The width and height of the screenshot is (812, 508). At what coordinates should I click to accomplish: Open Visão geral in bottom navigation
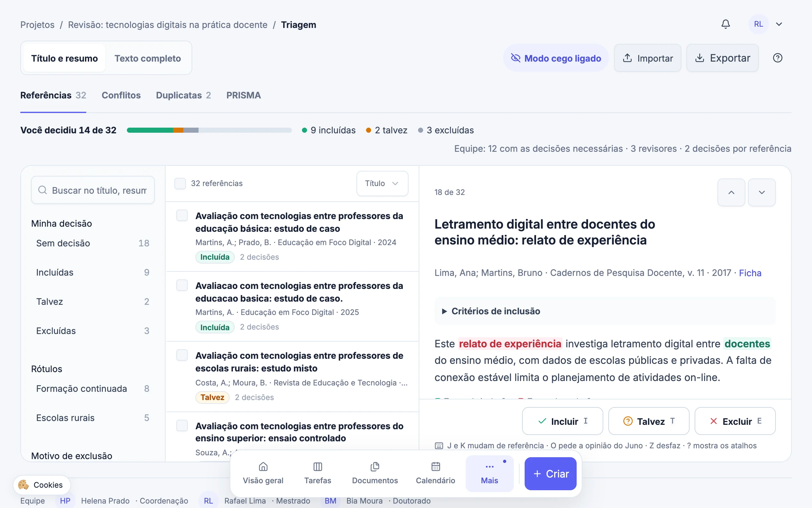(263, 473)
